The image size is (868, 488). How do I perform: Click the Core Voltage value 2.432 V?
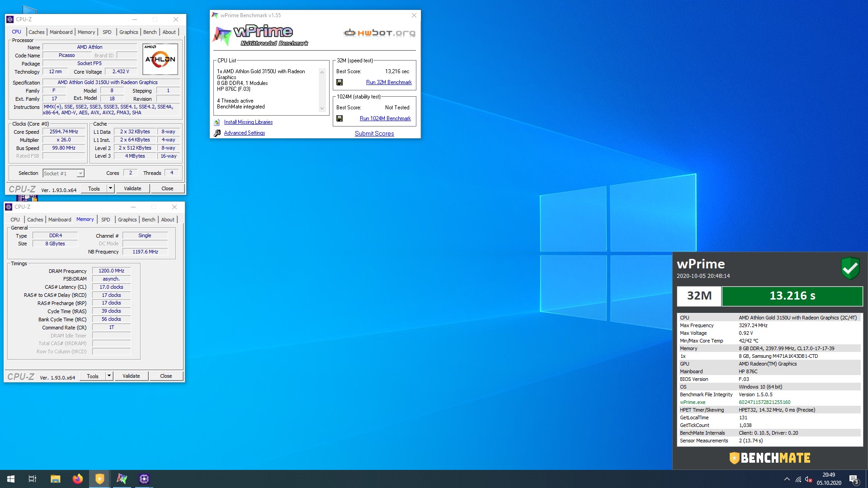121,71
